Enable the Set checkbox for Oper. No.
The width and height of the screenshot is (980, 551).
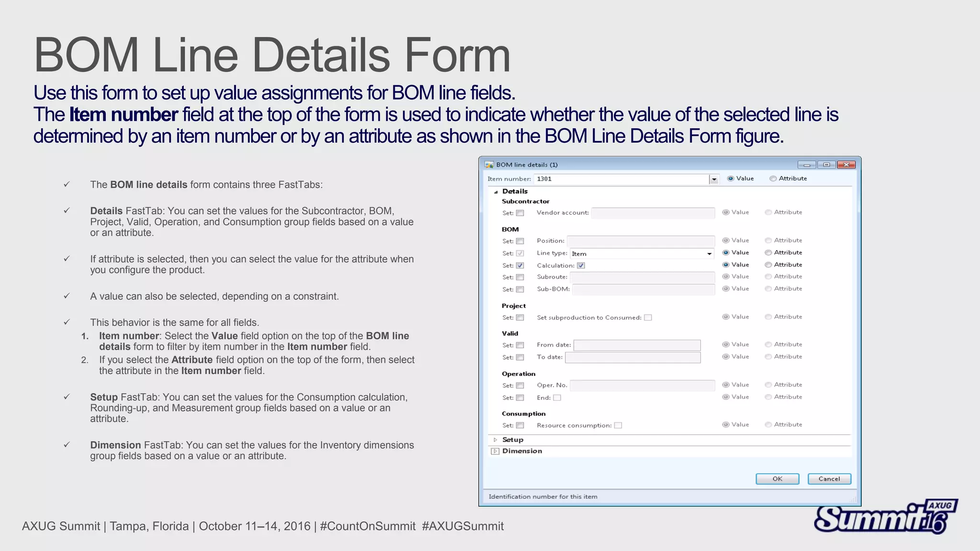pos(520,386)
